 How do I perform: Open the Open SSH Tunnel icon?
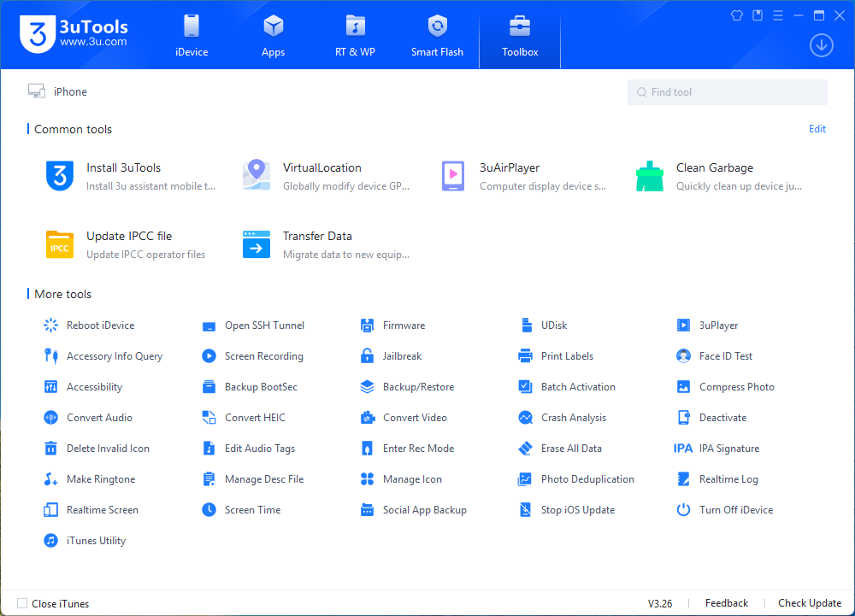209,326
